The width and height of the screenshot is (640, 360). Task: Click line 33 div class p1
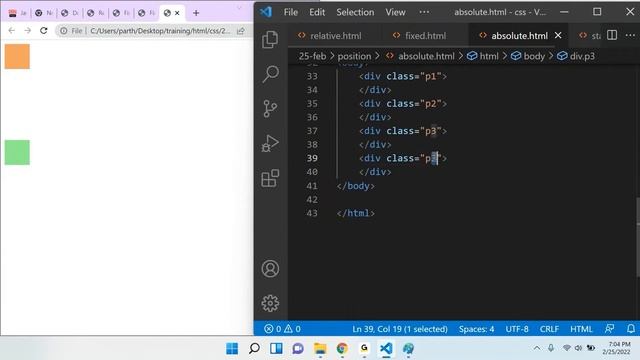pyautogui.click(x=403, y=76)
